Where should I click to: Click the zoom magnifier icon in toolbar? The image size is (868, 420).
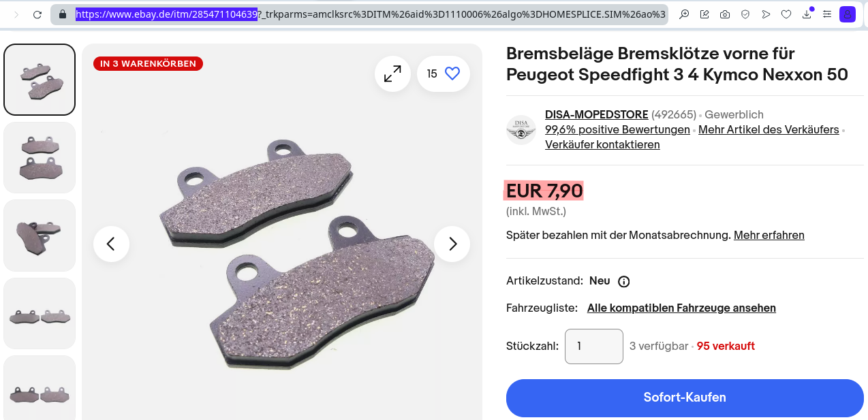[684, 14]
